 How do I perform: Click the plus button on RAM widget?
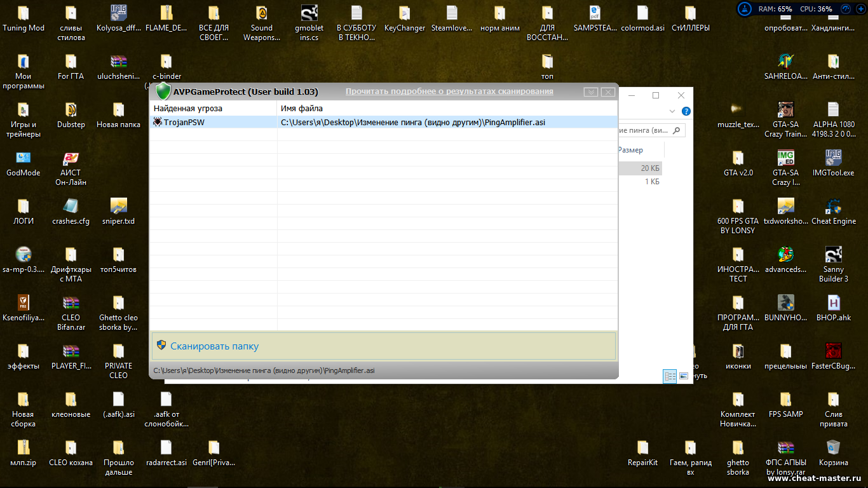point(861,9)
